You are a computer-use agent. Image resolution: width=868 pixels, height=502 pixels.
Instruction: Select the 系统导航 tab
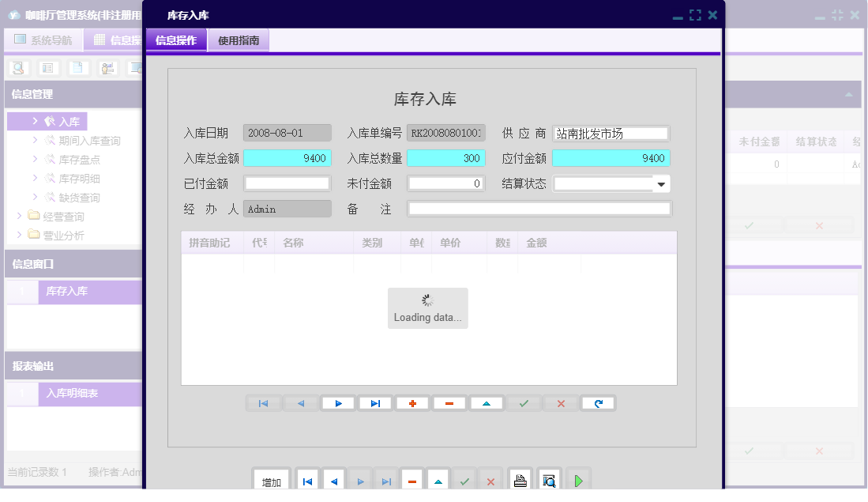43,39
